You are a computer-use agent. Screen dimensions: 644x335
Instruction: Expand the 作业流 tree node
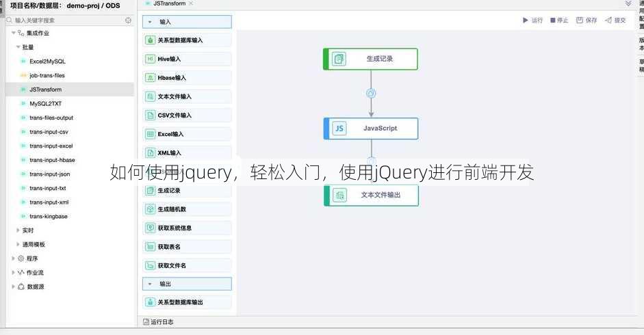tap(14, 273)
